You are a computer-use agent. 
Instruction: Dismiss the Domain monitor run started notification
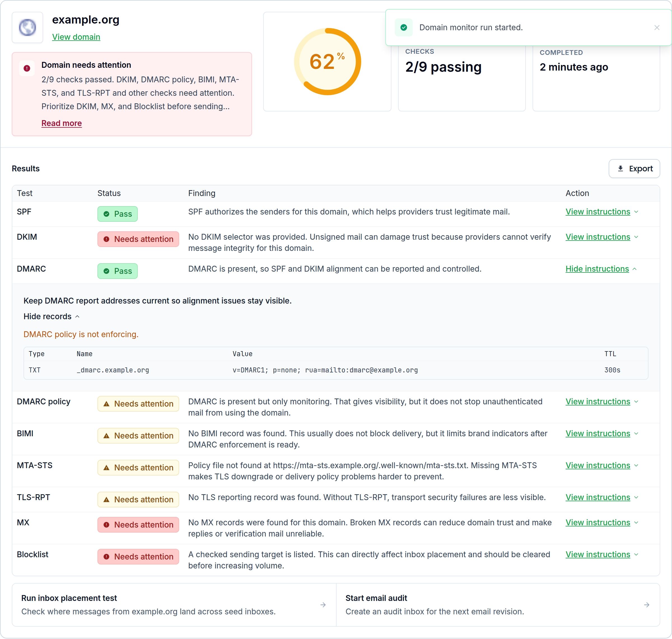657,28
